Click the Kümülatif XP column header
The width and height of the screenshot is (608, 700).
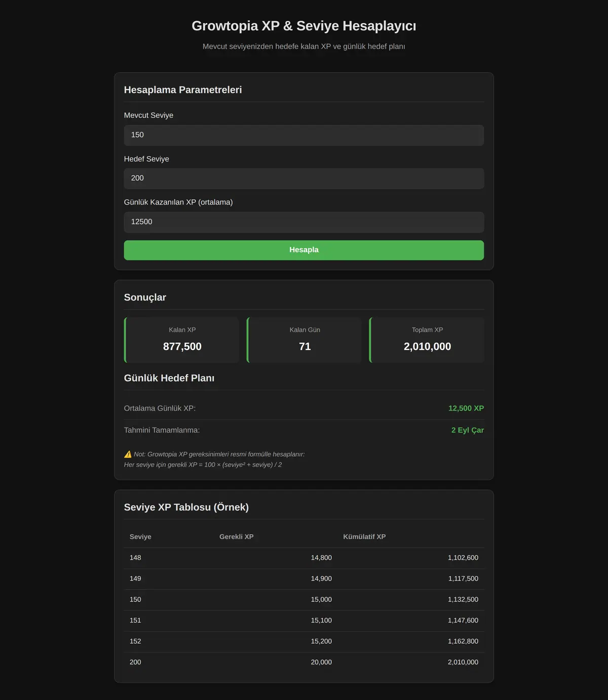(364, 537)
